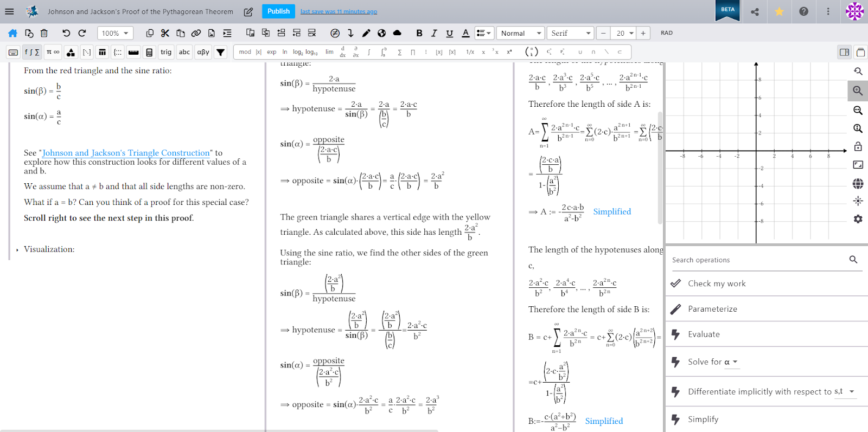
Task: Open the font size 20 dropdown
Action: point(623,33)
